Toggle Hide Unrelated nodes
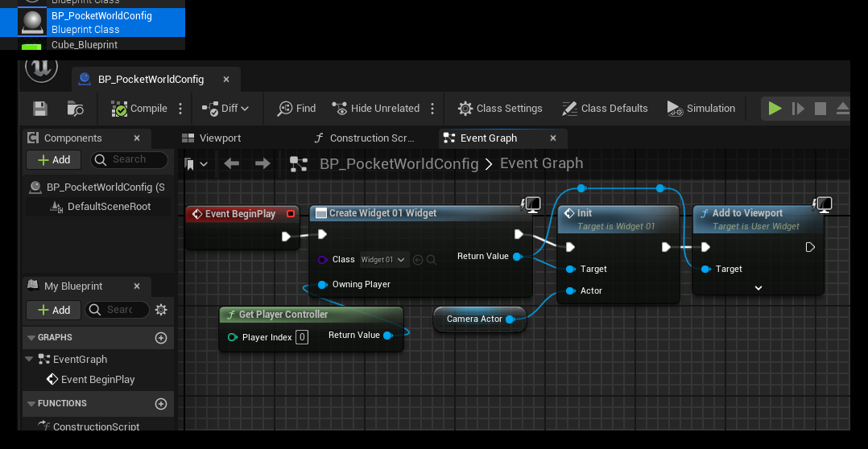This screenshot has height=449, width=868. (x=375, y=109)
